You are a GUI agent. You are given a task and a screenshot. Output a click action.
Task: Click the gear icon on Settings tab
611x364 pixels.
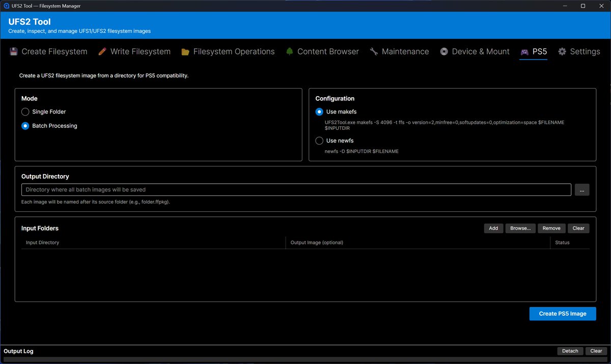562,51
